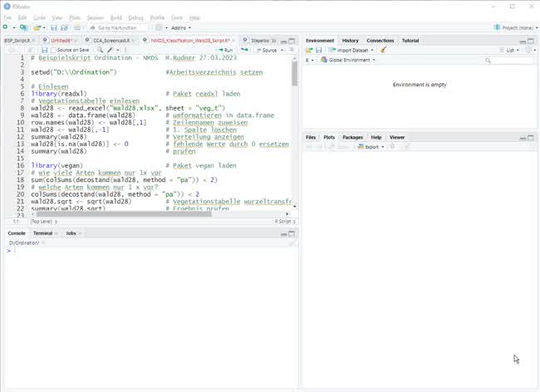Viewport: 540px width, 392px height.
Task: Open the Connections tab
Action: [380, 41]
